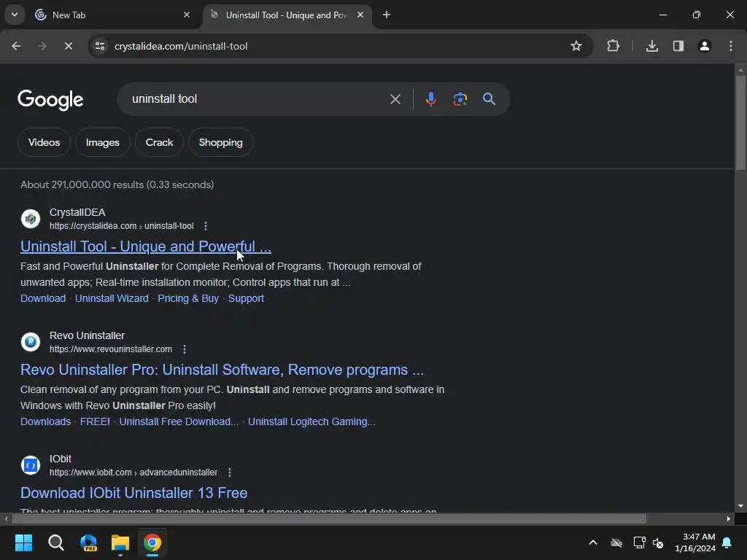Image resolution: width=747 pixels, height=560 pixels.
Task: Click the scroll-down arrow of vertical scrollbar
Action: [x=740, y=506]
